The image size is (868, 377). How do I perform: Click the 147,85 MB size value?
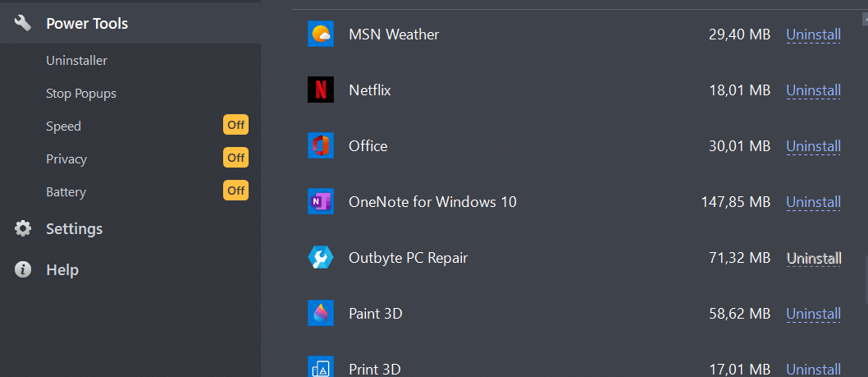[x=736, y=202]
